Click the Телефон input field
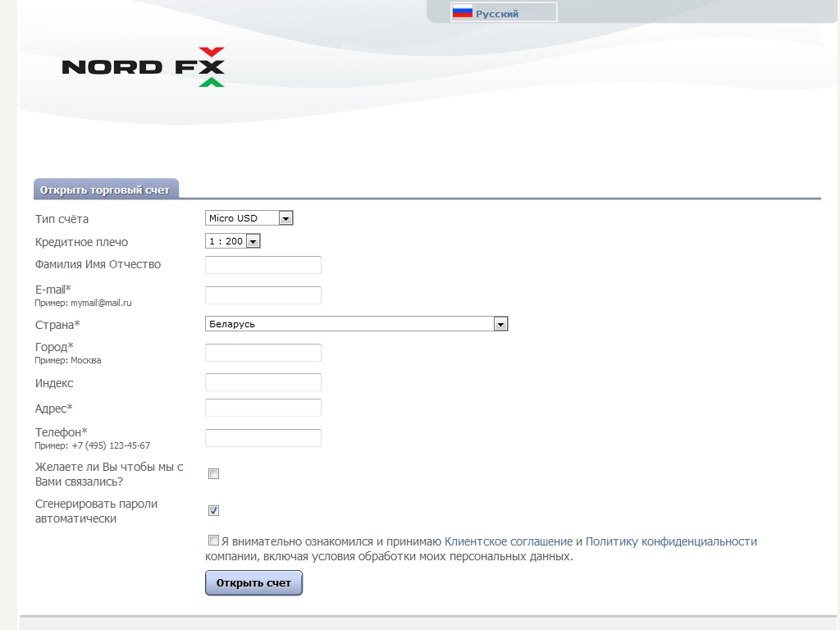This screenshot has width=840, height=630. (x=262, y=438)
